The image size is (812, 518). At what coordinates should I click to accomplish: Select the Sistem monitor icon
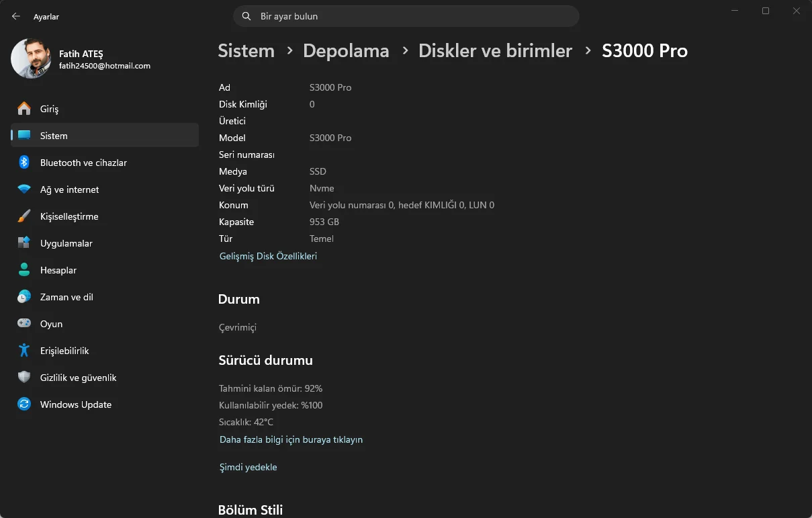[24, 136]
